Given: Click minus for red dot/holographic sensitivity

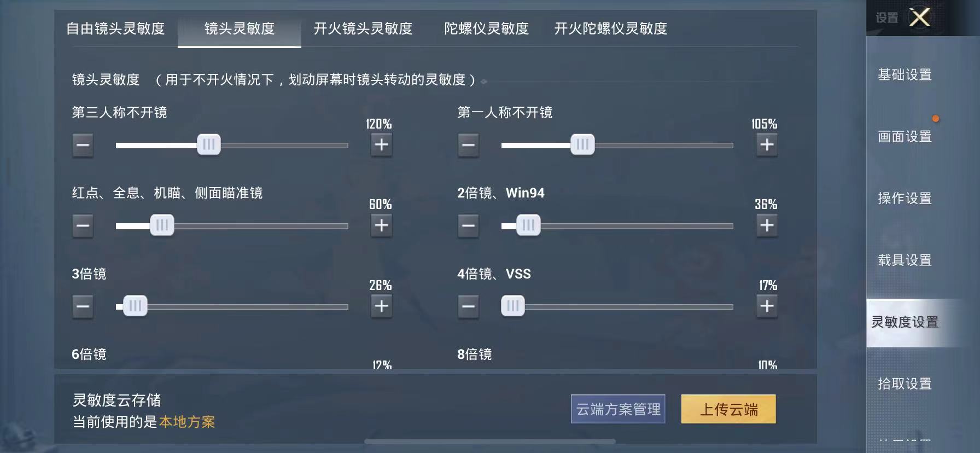Looking at the screenshot, I should pyautogui.click(x=83, y=225).
